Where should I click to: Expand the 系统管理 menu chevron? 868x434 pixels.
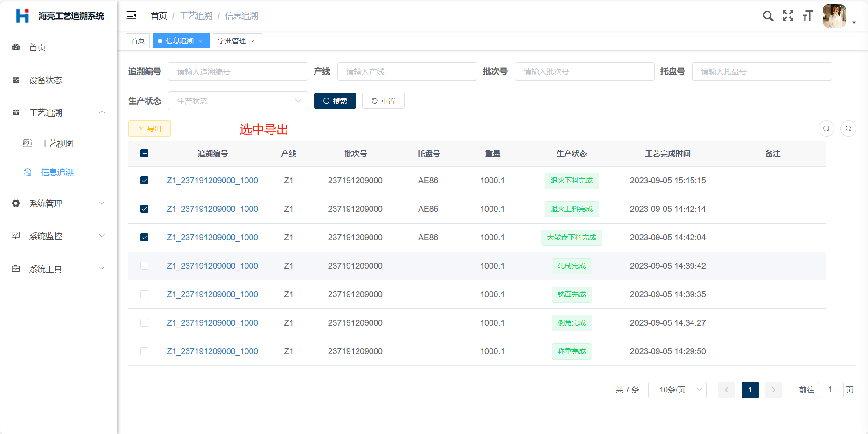(x=102, y=203)
